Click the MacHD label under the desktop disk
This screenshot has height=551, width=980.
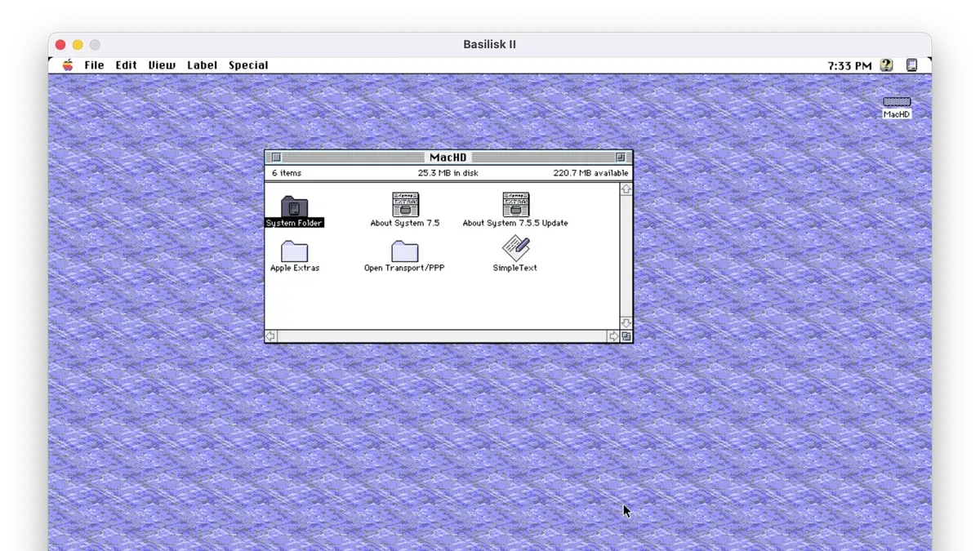(897, 114)
